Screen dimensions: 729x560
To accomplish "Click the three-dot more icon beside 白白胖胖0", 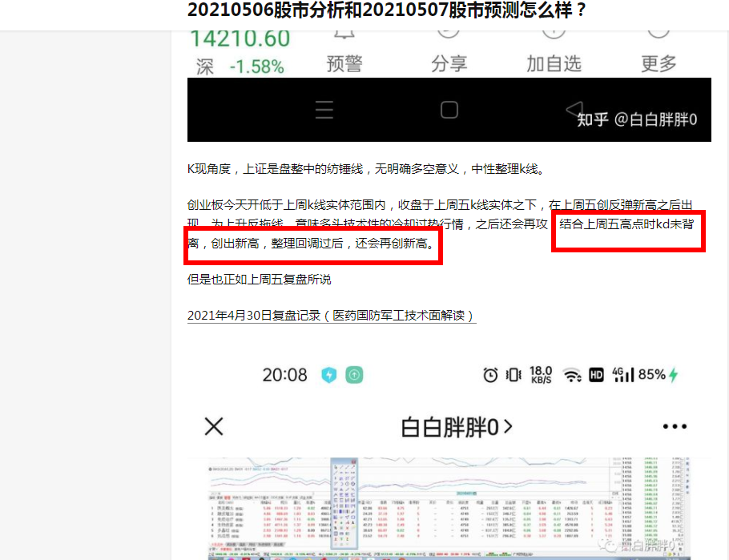I will (675, 426).
